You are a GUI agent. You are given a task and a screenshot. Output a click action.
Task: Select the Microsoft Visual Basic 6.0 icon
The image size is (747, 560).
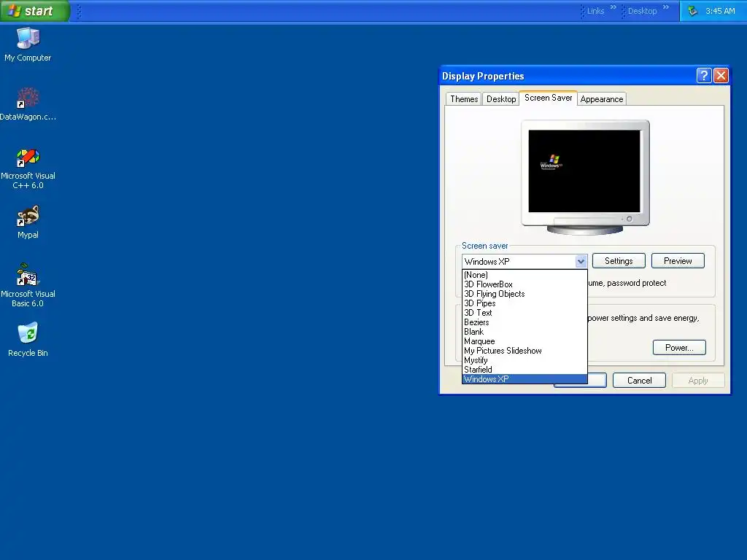[28, 286]
